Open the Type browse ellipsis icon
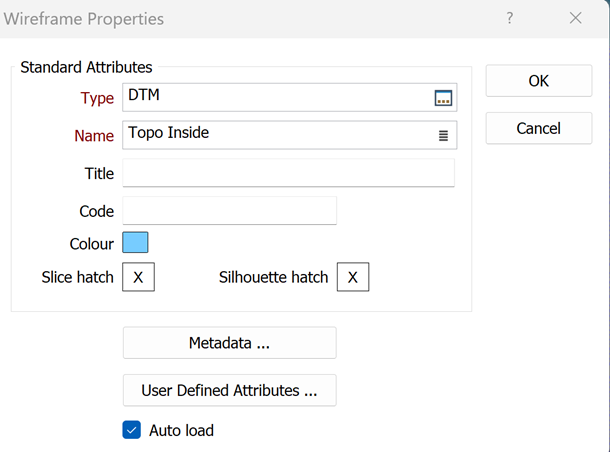610x452 pixels. pyautogui.click(x=443, y=97)
